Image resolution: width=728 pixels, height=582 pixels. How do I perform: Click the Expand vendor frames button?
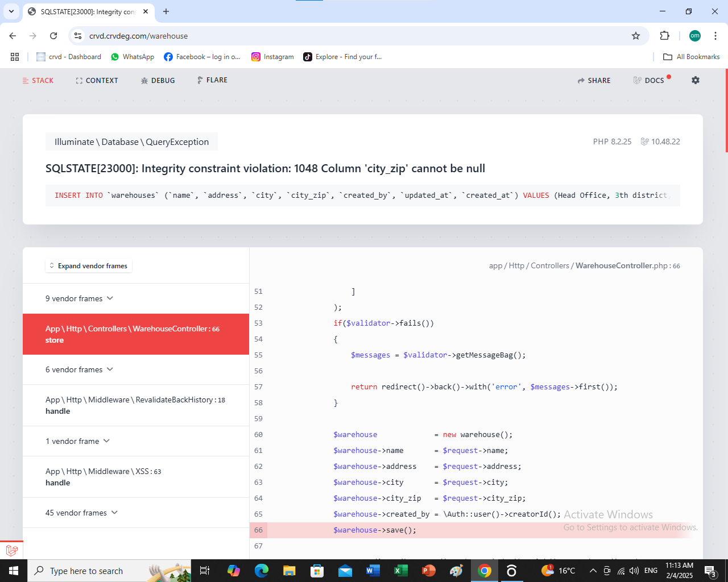click(89, 266)
